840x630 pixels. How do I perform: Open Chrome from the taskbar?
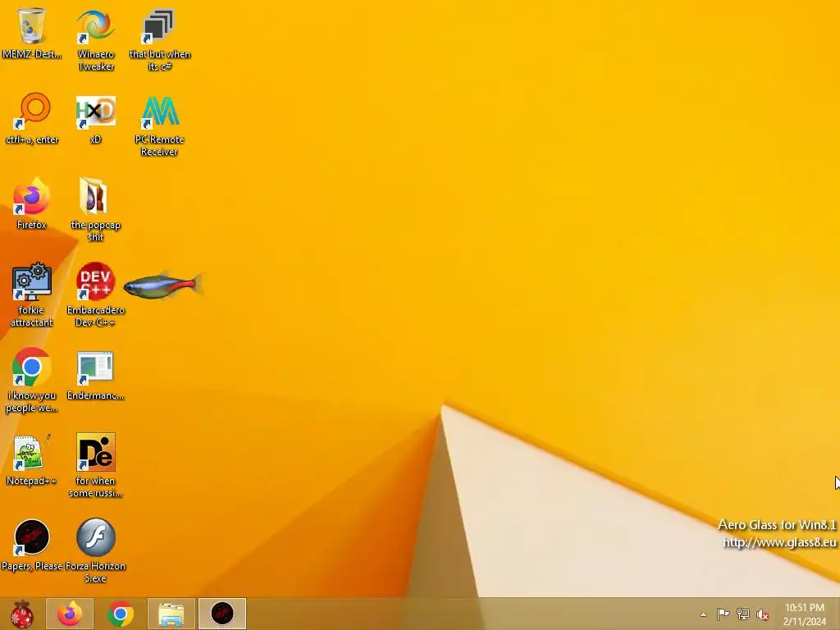pyautogui.click(x=121, y=614)
